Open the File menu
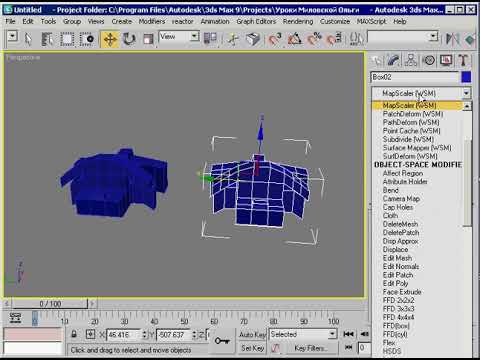 10,22
